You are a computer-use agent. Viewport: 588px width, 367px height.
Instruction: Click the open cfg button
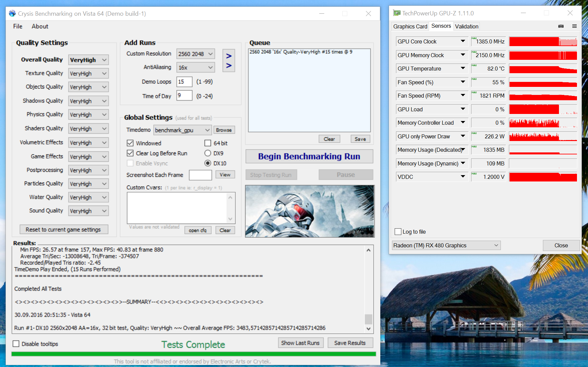(198, 230)
